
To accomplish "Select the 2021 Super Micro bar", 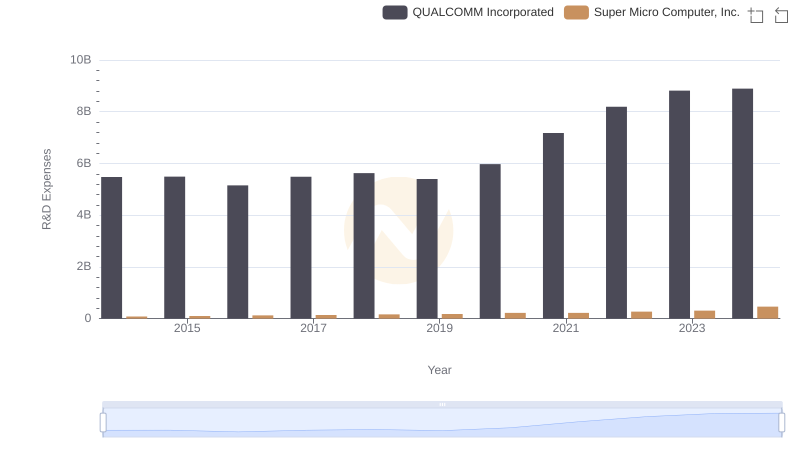I will [579, 316].
